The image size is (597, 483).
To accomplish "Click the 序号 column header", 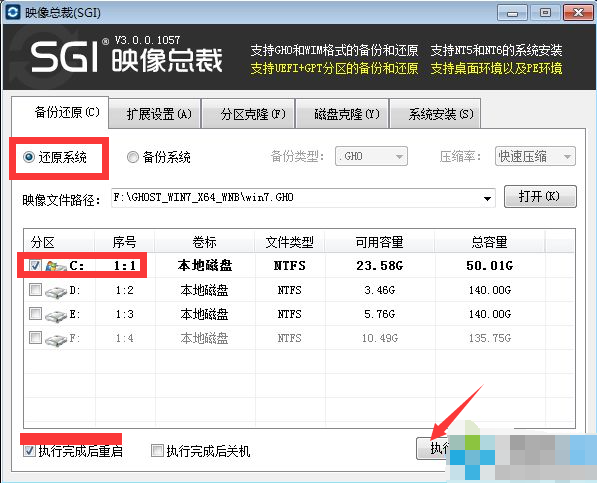I will [x=125, y=242].
